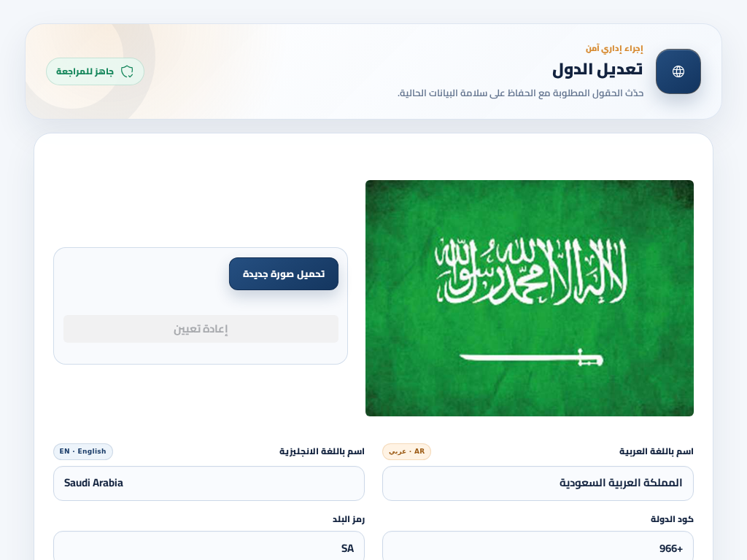Click the جاهز للمراجعة status badge
The image size is (747, 560).
pos(95,71)
